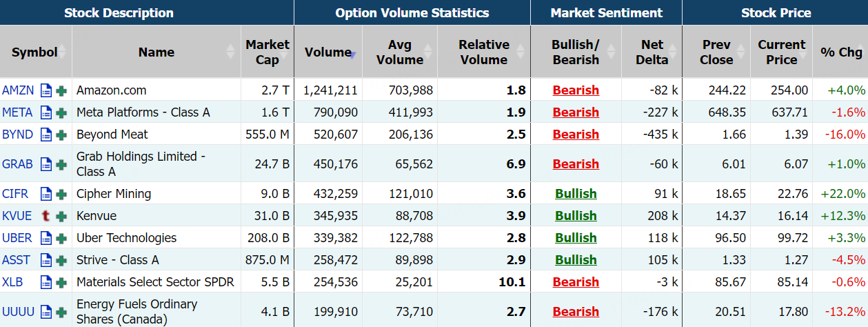The width and height of the screenshot is (868, 327).
Task: Sort by the Name column header
Action: (157, 52)
